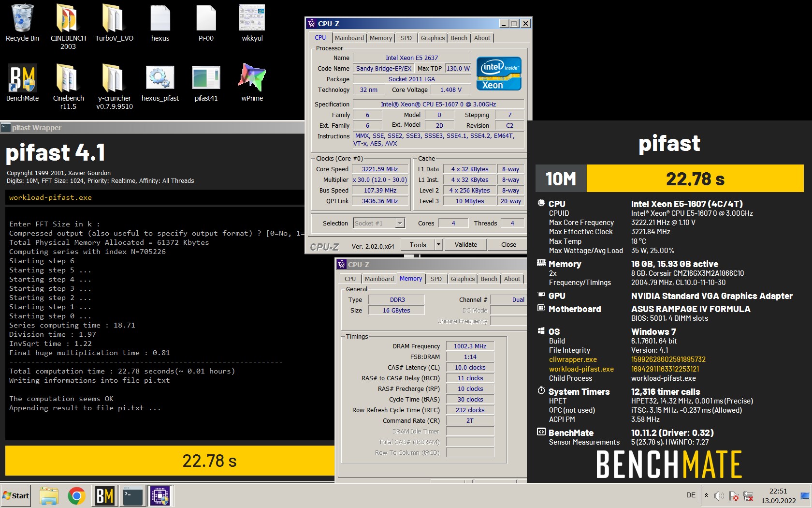Viewport: 812px width, 508px height.
Task: Click the Intel Xeon logo in CPU-Z
Action: click(499, 74)
